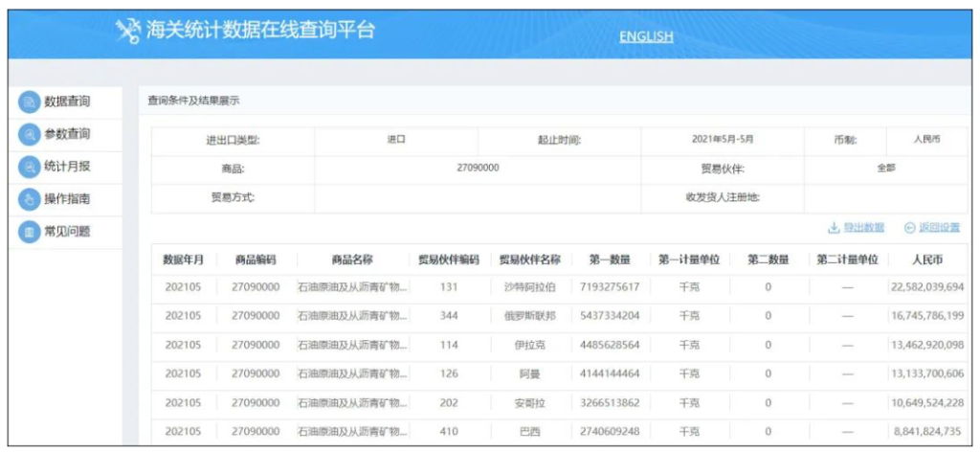Click the 海关统计数据在线查询平台 title
The height and width of the screenshot is (452, 980).
(260, 30)
